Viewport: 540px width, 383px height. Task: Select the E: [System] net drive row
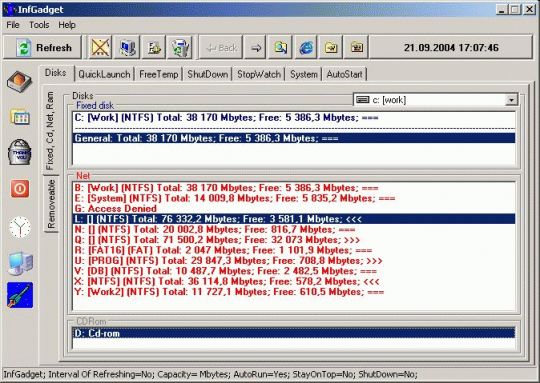(294, 198)
